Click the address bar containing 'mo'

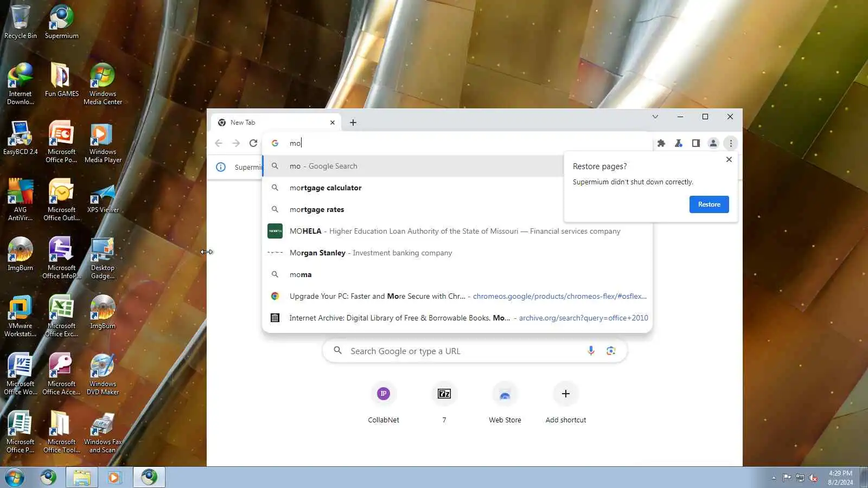[457, 143]
